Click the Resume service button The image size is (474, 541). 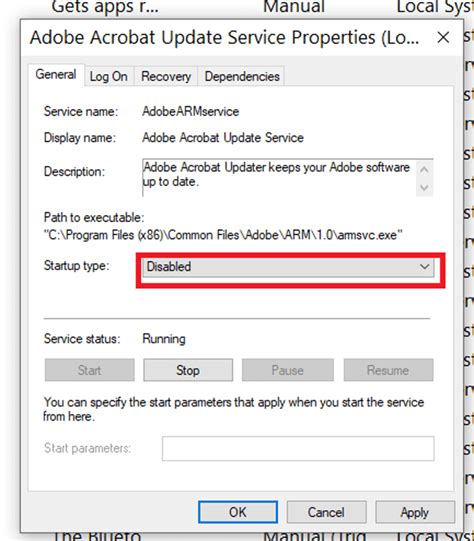388,370
